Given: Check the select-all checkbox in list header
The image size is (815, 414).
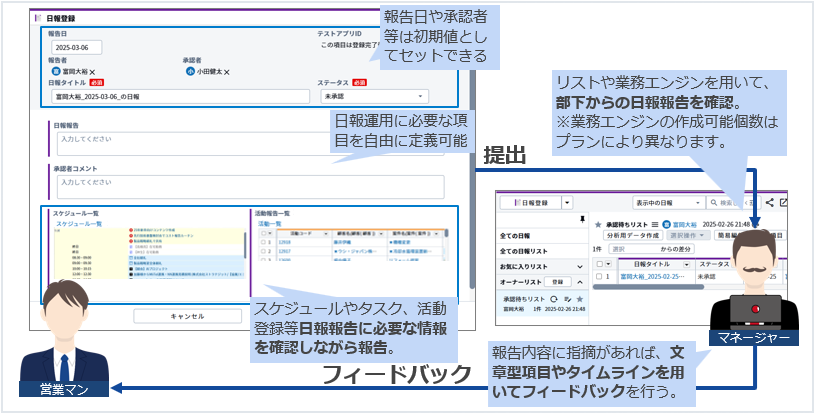Looking at the screenshot, I should 599,263.
